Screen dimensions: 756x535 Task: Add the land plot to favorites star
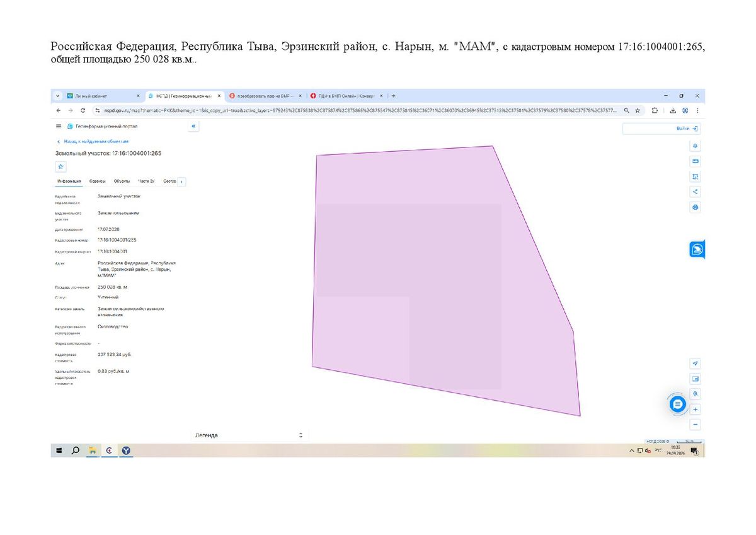tap(60, 166)
